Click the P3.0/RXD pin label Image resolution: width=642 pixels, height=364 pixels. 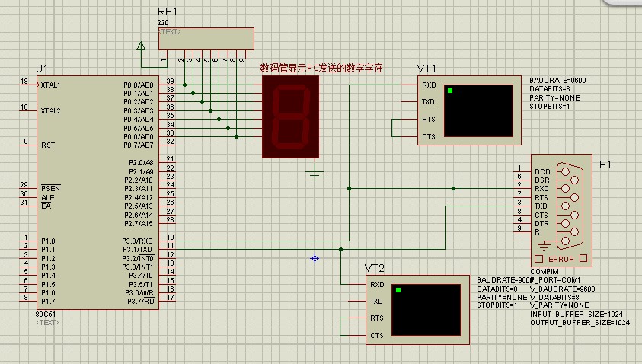[x=137, y=241]
